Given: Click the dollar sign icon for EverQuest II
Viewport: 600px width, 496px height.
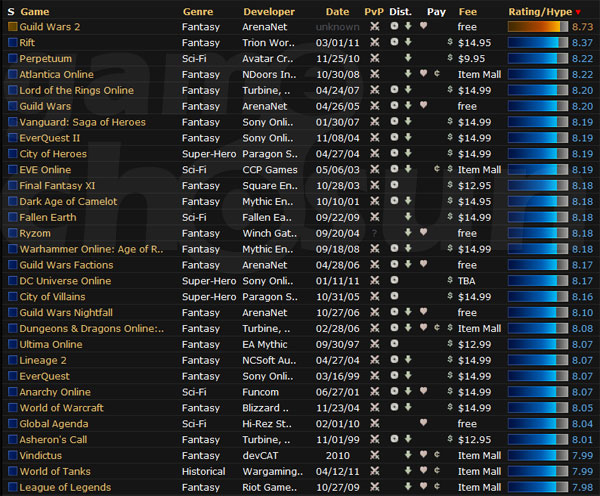Looking at the screenshot, I should [449, 138].
